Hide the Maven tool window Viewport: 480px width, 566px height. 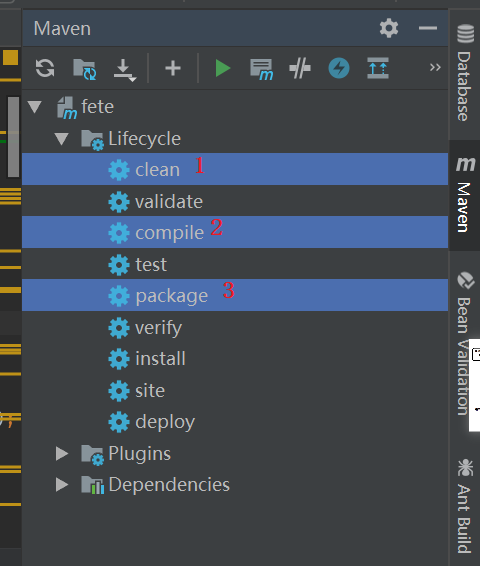(428, 28)
